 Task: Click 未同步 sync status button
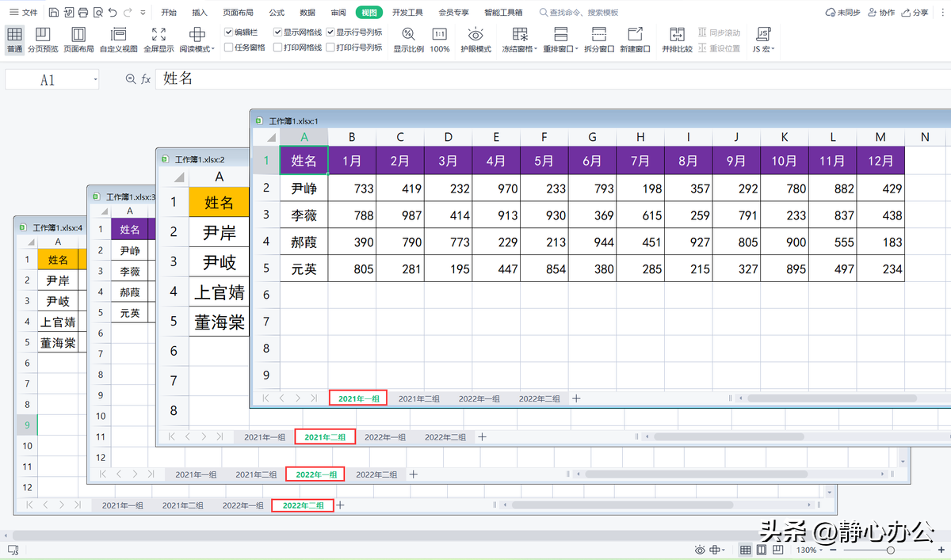842,13
